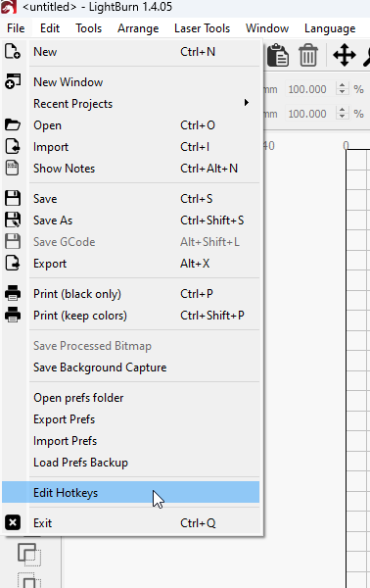This screenshot has height=588, width=370.
Task: Choose Import Prefs entry
Action: 131,441
